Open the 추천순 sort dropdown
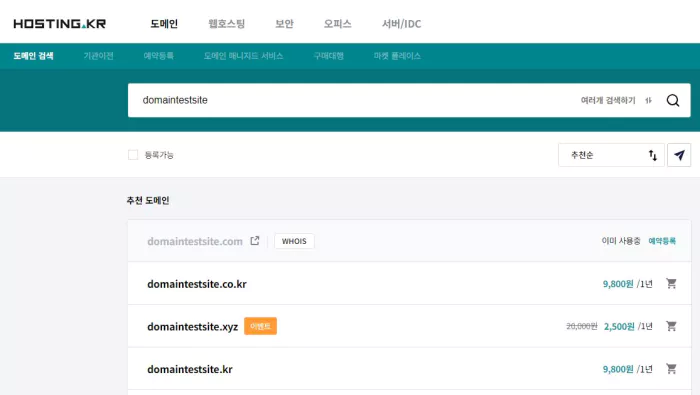Image resolution: width=700 pixels, height=395 pixels. [x=611, y=155]
